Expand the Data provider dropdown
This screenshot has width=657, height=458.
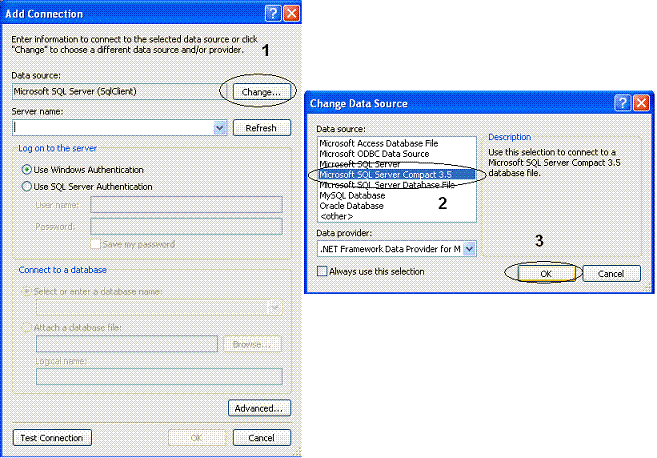point(470,248)
